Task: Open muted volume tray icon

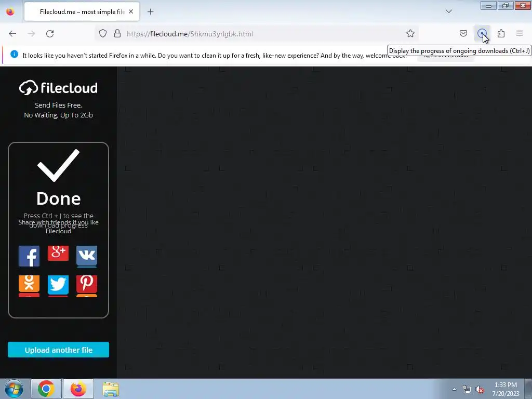Action: coord(480,390)
